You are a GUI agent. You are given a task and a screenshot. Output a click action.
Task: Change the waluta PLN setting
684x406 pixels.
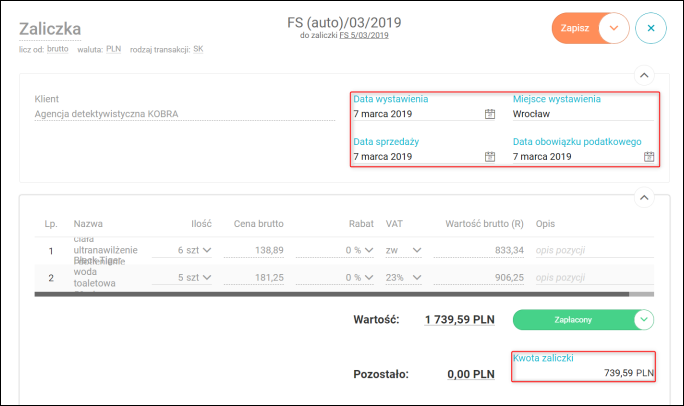(x=114, y=49)
